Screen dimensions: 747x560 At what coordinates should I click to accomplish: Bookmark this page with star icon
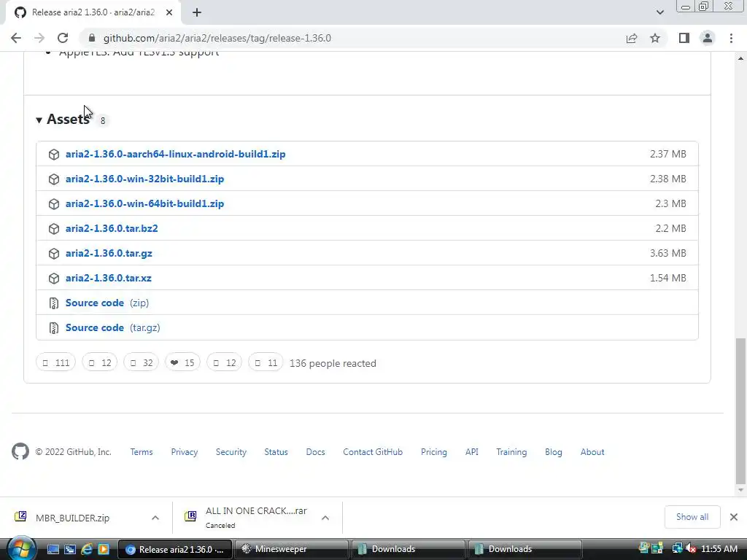[x=655, y=38]
